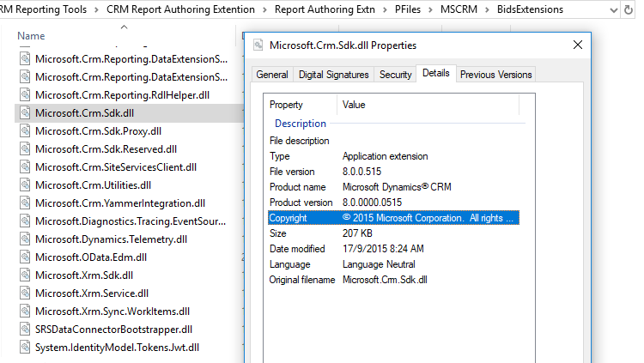The height and width of the screenshot is (363, 644).
Task: Click the Type value Application extension
Action: pyautogui.click(x=386, y=156)
